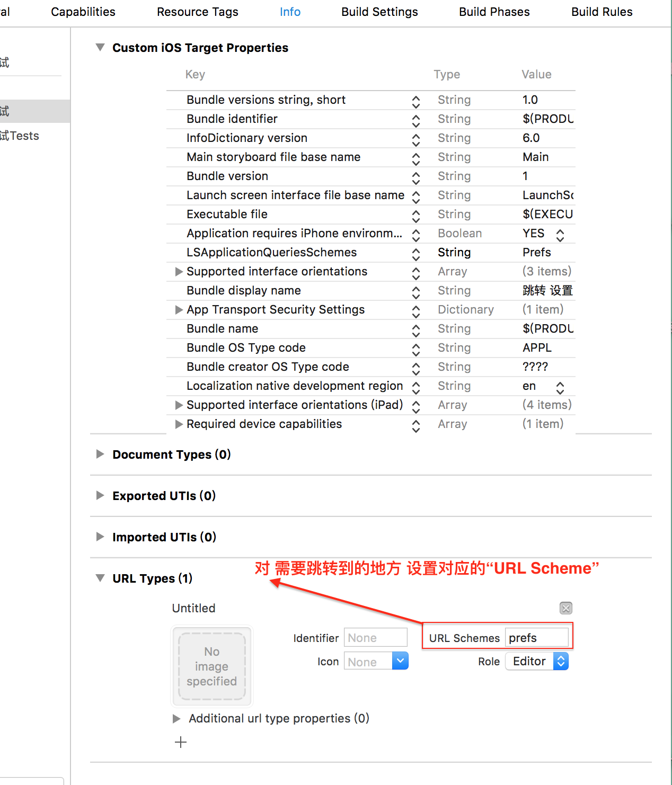Expand Supported interface orientations (iPad) row
Screen dimensions: 672x785
point(179,405)
